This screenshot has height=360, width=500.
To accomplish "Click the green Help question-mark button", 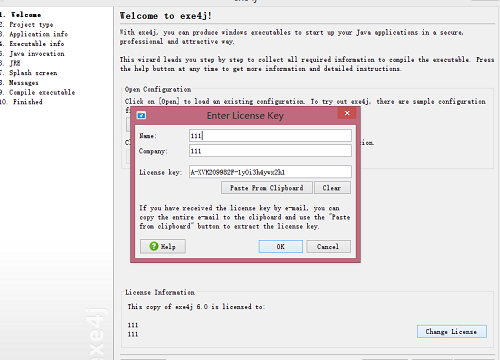I will point(163,246).
